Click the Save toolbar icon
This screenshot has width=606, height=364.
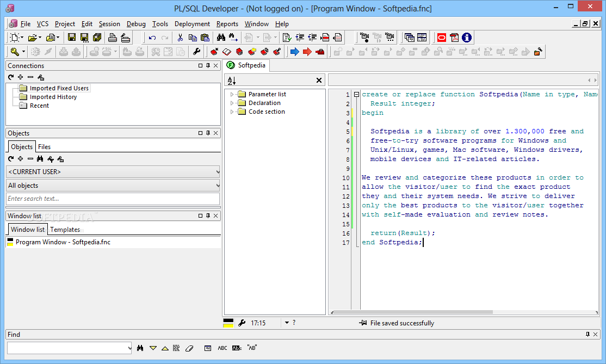coord(71,37)
